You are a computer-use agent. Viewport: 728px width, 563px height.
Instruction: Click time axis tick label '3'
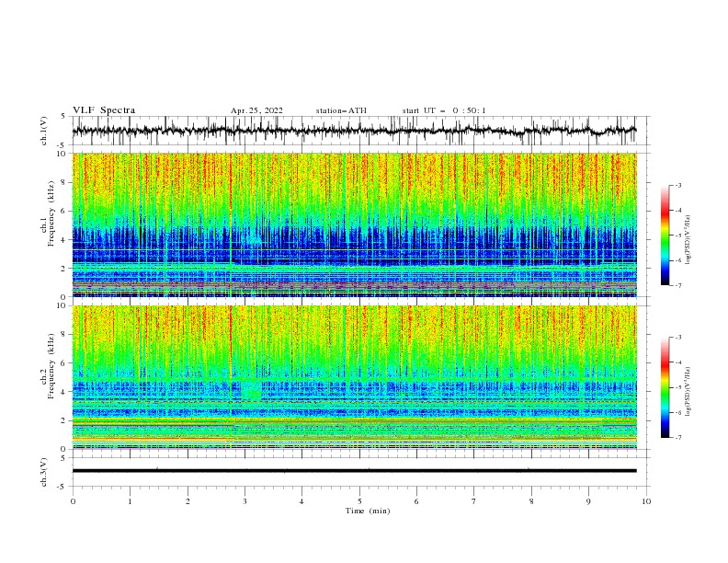click(245, 501)
